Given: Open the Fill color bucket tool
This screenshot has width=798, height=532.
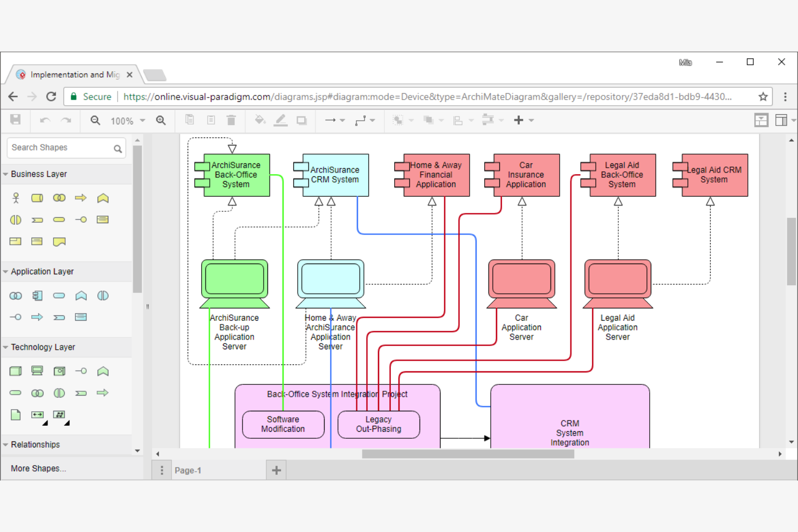Looking at the screenshot, I should pyautogui.click(x=260, y=120).
